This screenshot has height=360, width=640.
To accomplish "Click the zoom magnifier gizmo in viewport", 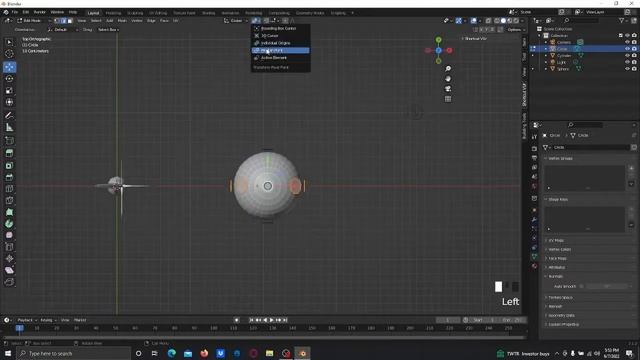I will pos(448,69).
